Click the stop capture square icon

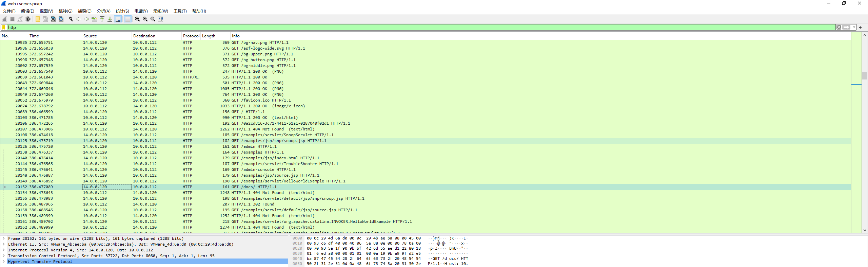coord(12,19)
